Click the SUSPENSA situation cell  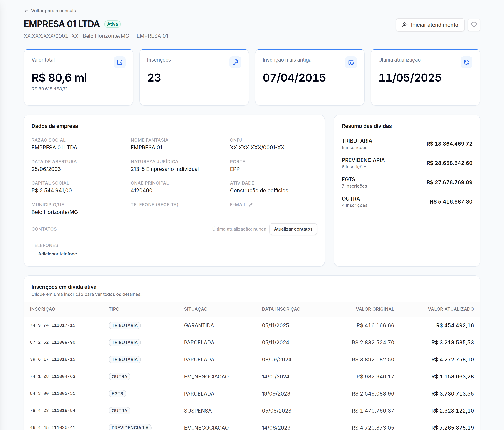[198, 411]
